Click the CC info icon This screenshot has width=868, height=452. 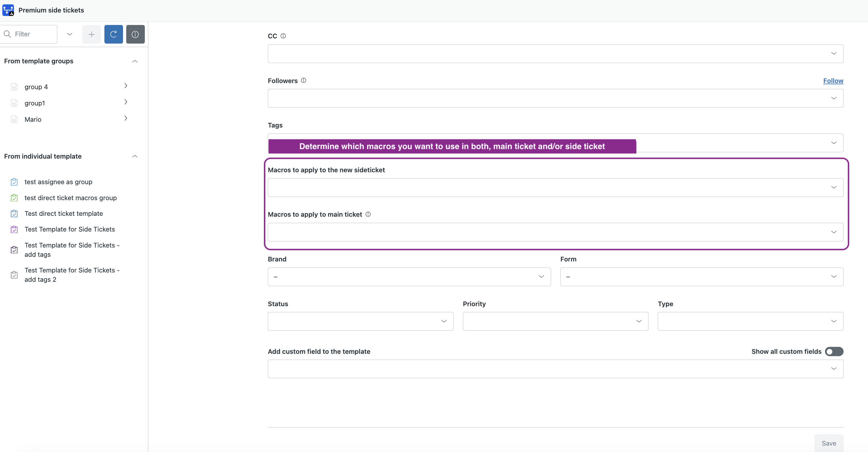[284, 36]
